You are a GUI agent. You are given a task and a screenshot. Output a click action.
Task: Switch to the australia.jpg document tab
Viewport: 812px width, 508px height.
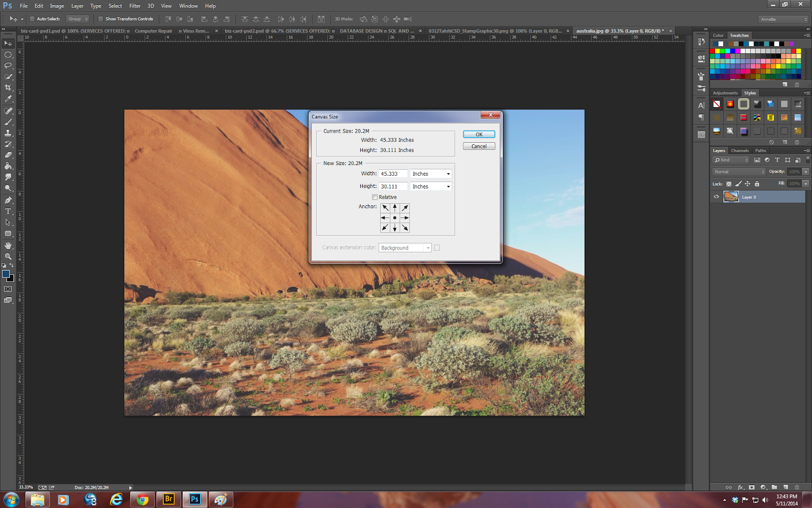(x=620, y=31)
